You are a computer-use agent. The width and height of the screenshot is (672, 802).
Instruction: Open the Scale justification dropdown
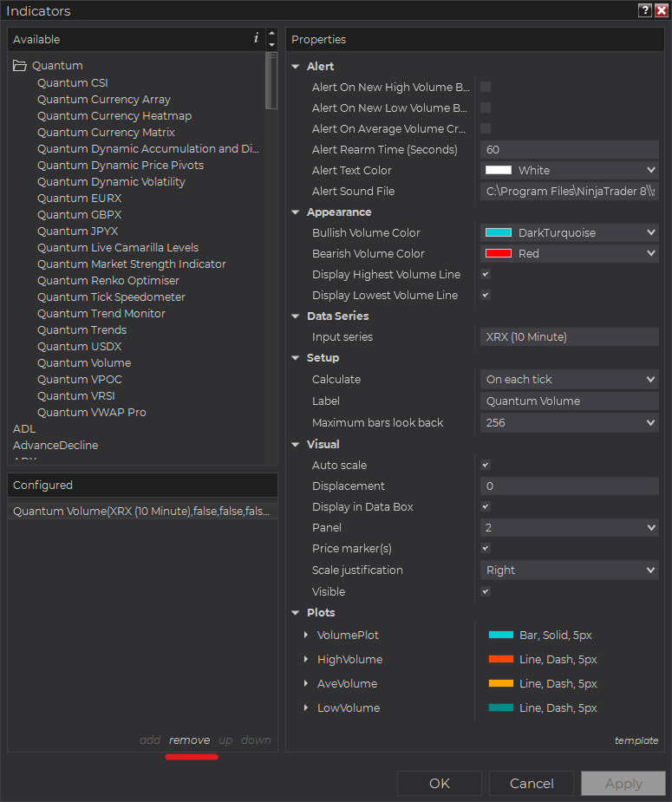coord(569,570)
